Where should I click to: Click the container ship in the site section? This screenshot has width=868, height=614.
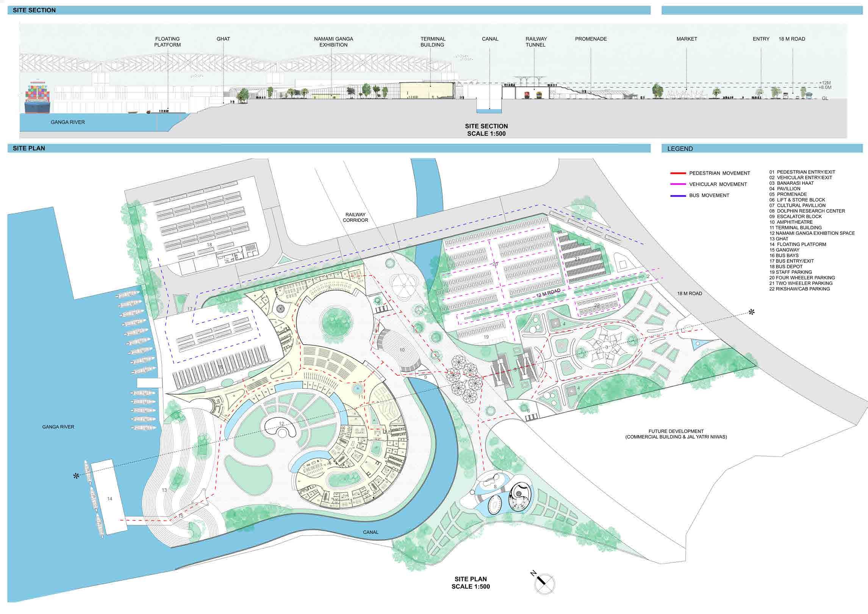pos(37,97)
